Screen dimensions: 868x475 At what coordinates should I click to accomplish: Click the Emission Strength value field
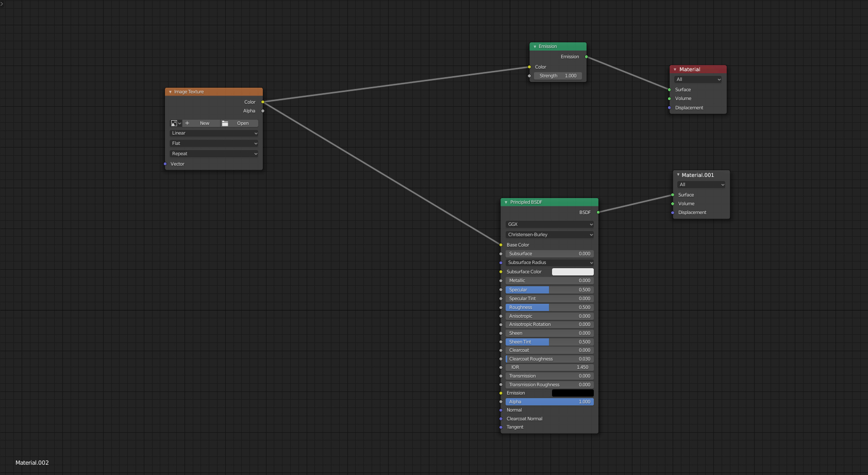pyautogui.click(x=558, y=76)
